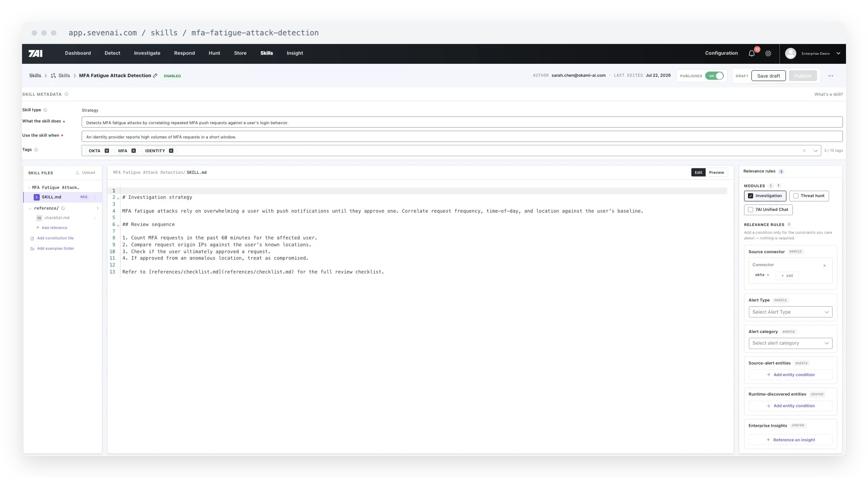The height and width of the screenshot is (478, 868).
Task: Toggle the Published switch off
Action: point(714,76)
